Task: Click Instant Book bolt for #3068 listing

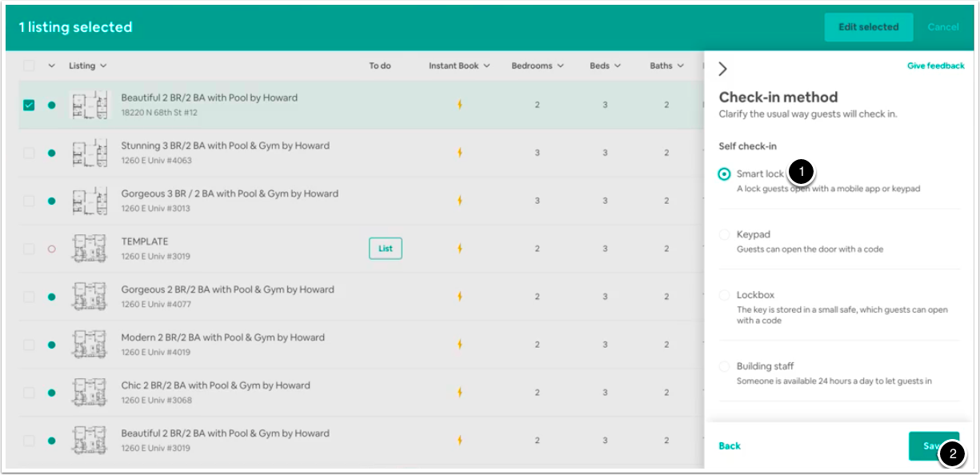Action: [459, 393]
